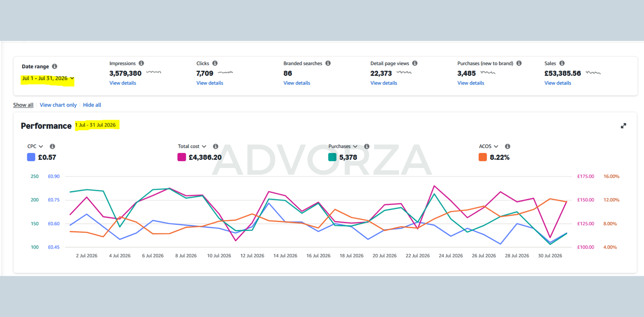Open info icon next to Date range

point(54,66)
